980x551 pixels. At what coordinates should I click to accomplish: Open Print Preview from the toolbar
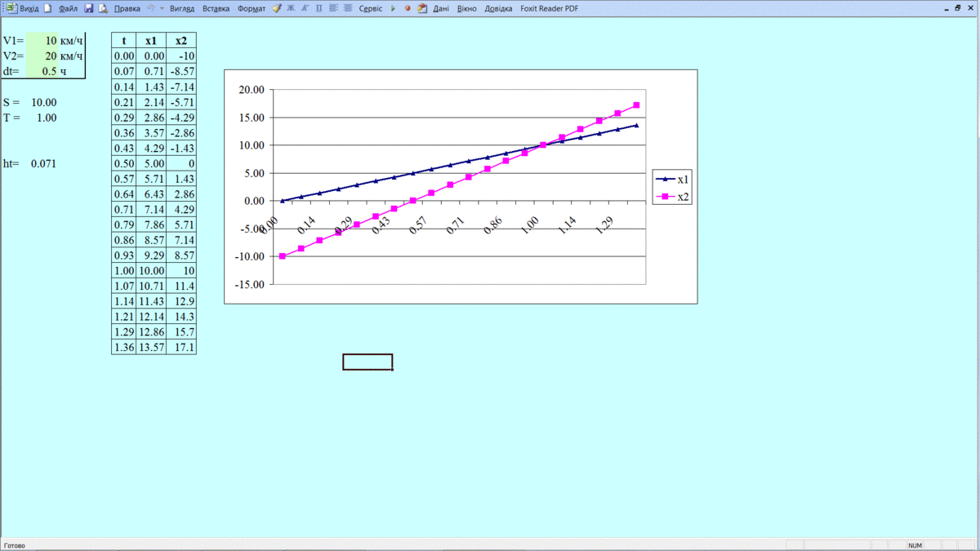click(103, 8)
